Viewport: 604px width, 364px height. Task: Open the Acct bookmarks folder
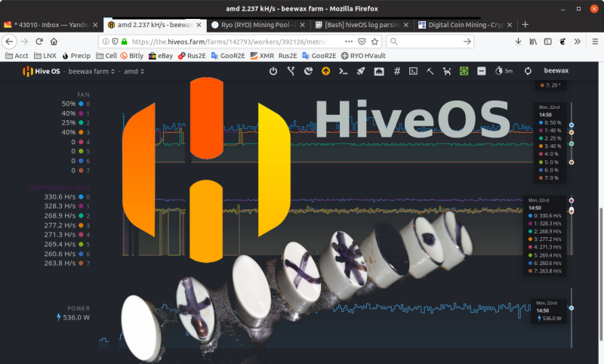pyautogui.click(x=17, y=56)
